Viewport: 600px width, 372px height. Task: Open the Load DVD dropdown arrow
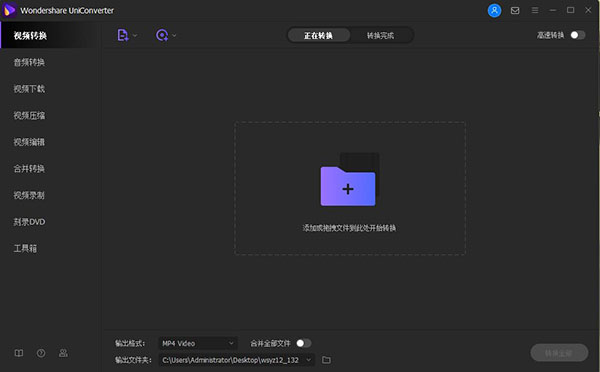(174, 36)
